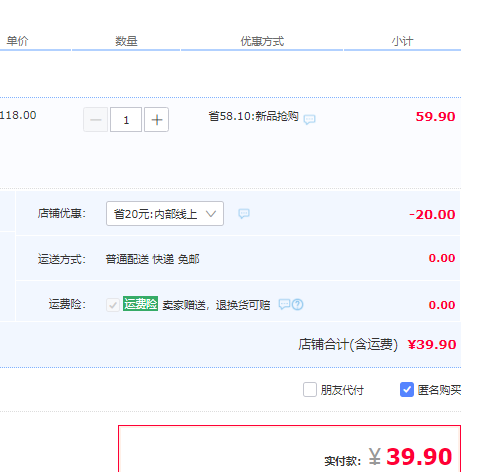Click the comment icon next to 店铺优惠 dropdown
Screen dimensions: 496x472
(x=244, y=214)
